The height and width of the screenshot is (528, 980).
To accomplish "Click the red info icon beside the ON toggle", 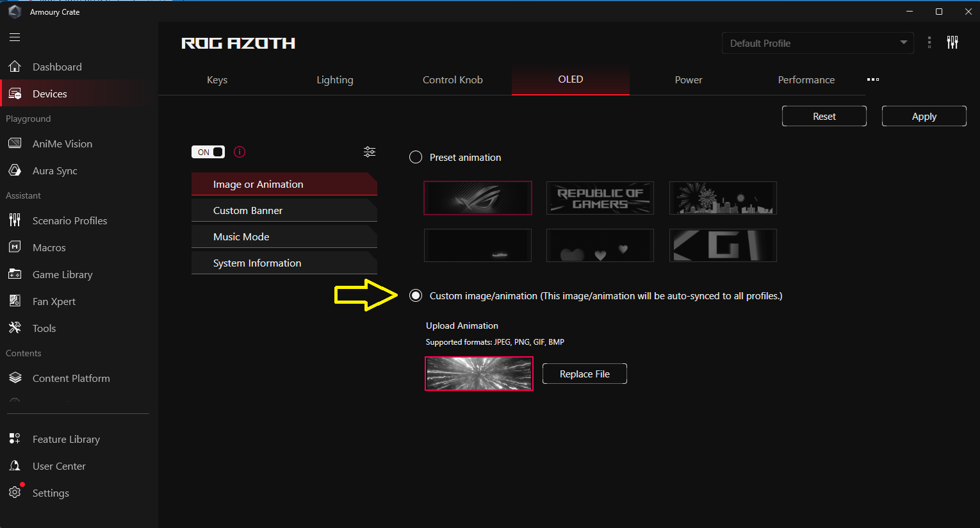I will click(239, 152).
